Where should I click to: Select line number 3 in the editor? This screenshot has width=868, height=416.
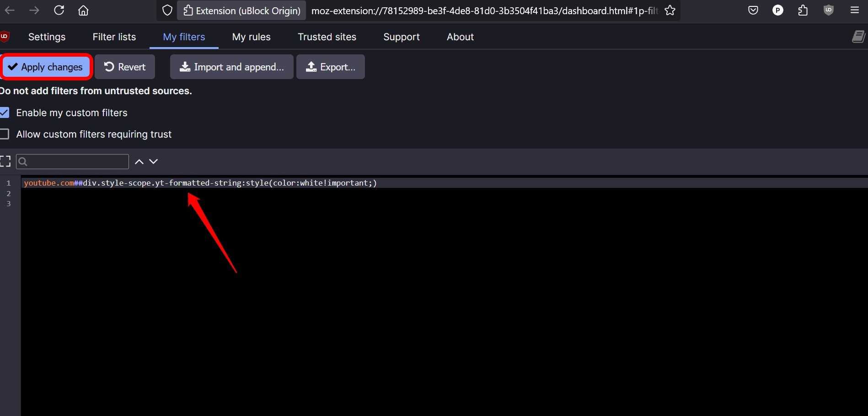8,204
